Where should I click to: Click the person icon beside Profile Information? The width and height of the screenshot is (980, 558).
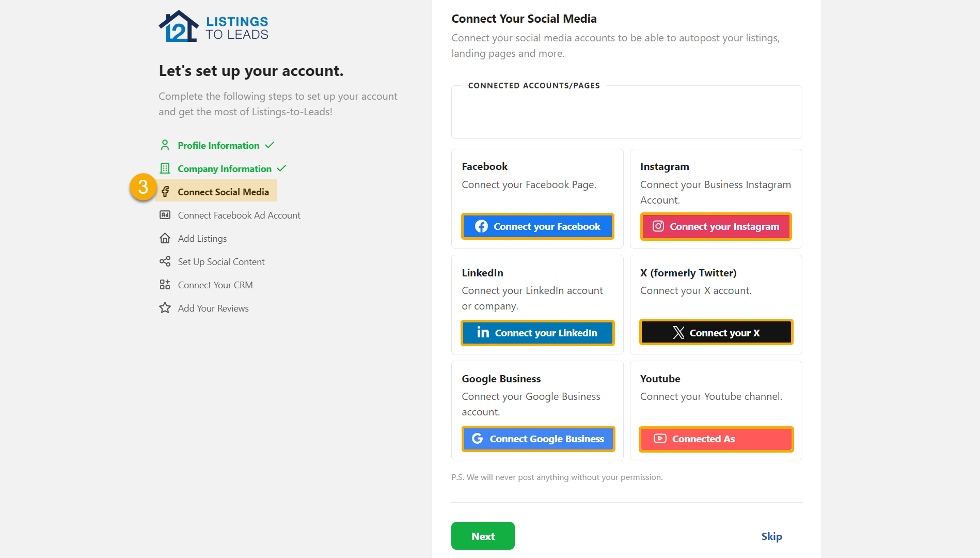click(x=165, y=145)
